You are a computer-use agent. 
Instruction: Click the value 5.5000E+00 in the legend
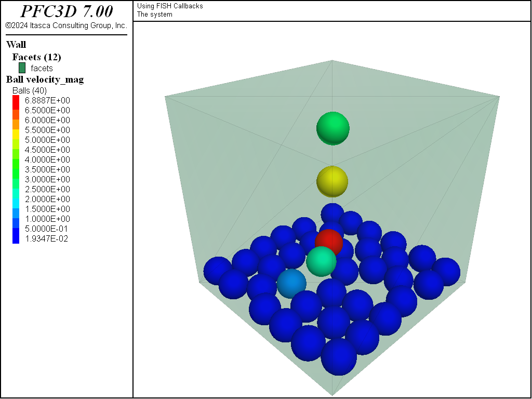(47, 130)
